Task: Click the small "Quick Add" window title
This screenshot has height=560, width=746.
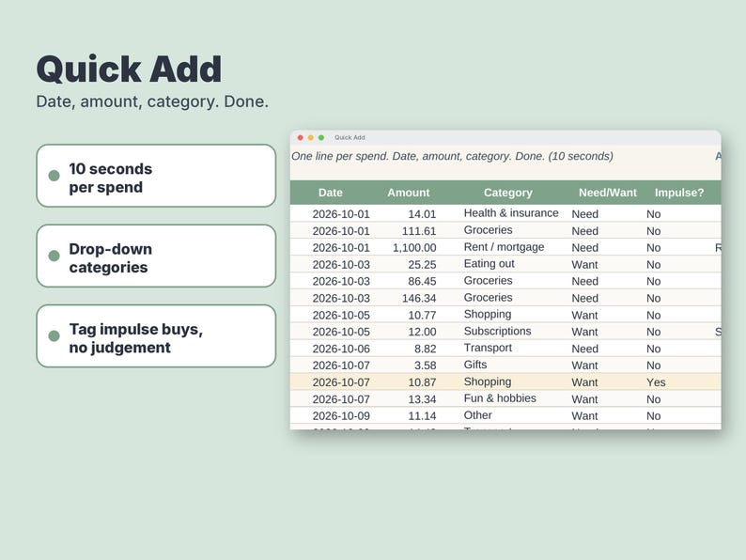Action: [350, 137]
